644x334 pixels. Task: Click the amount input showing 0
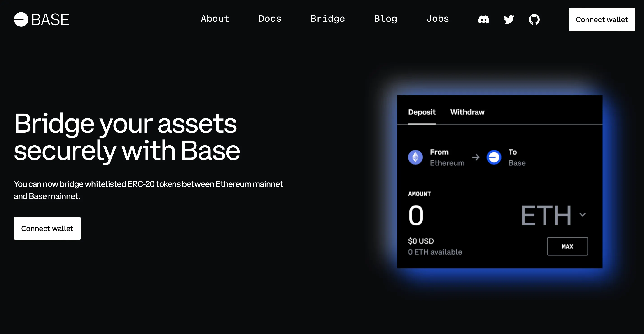[416, 215]
